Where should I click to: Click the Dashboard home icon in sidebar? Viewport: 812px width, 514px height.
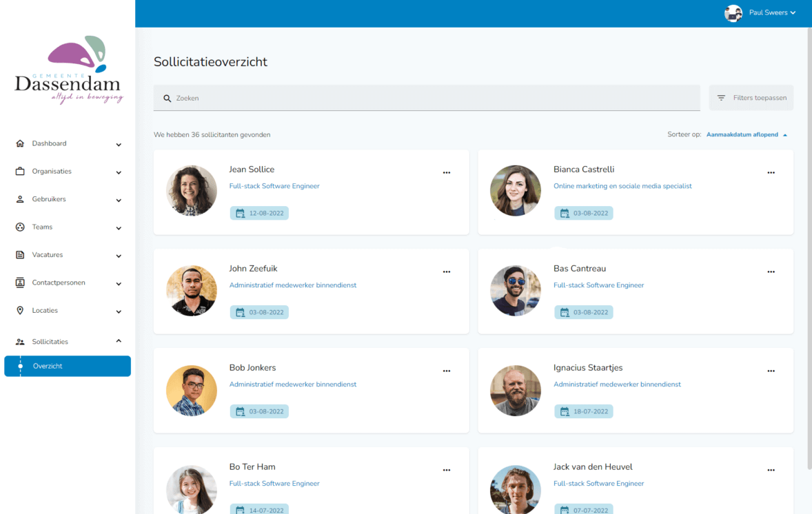point(20,143)
